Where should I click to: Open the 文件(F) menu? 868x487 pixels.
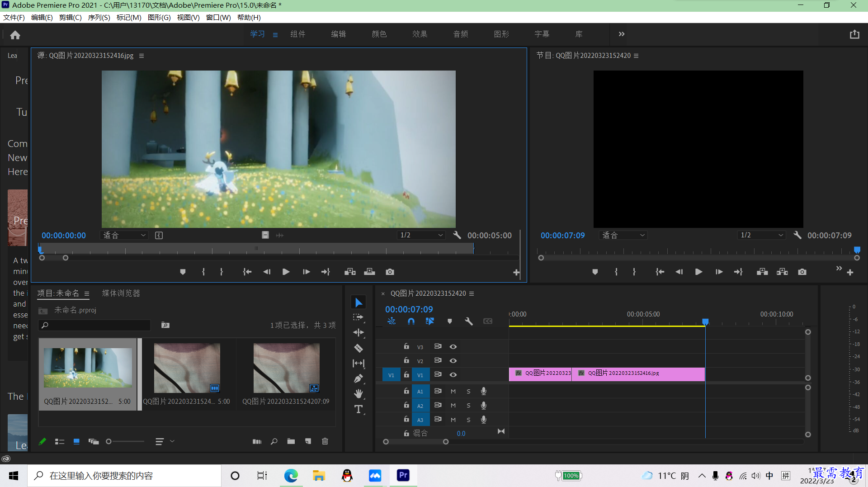tap(14, 17)
